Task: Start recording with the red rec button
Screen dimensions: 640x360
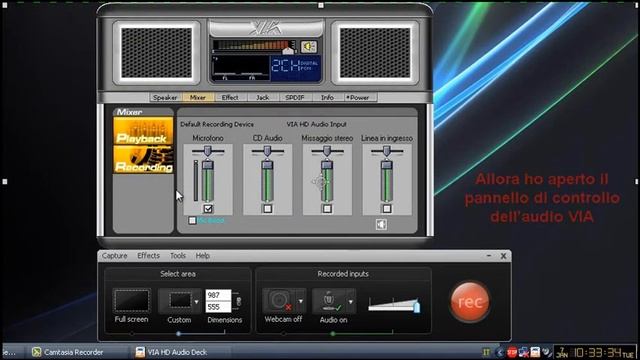Action: [x=470, y=302]
